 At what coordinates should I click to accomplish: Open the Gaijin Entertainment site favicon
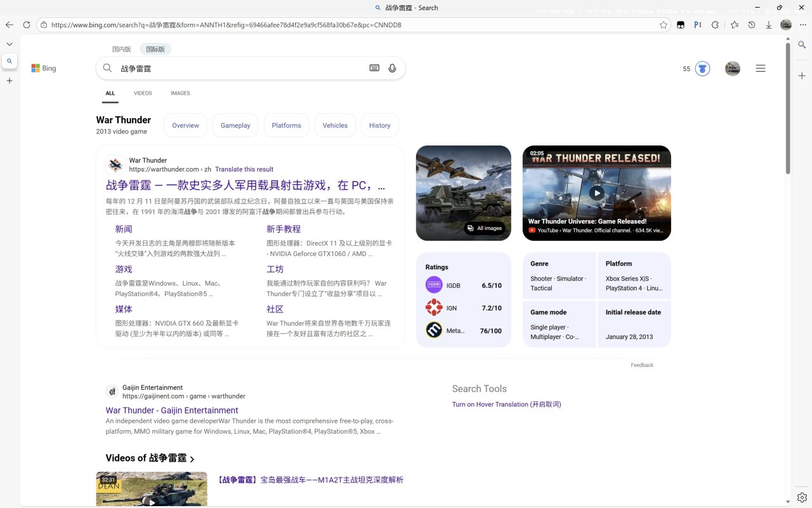[x=112, y=392]
